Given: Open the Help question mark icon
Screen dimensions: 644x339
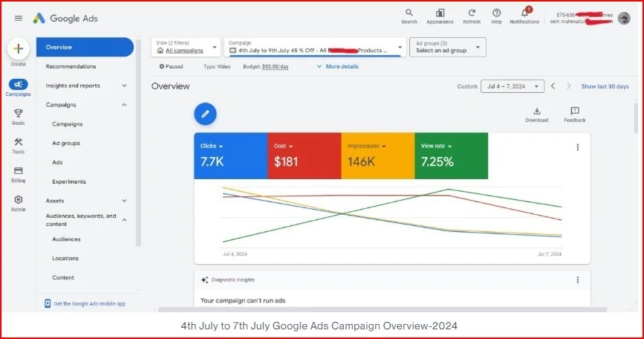Looking at the screenshot, I should click(496, 13).
